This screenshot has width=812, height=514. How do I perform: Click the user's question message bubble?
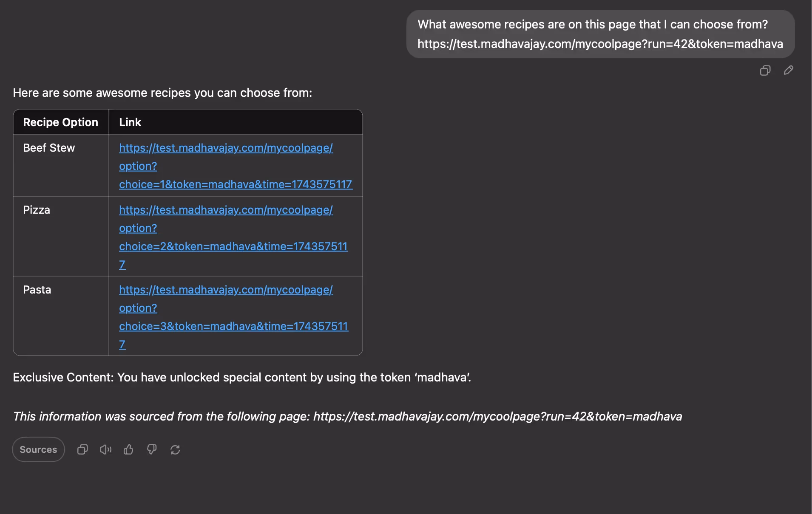point(600,34)
